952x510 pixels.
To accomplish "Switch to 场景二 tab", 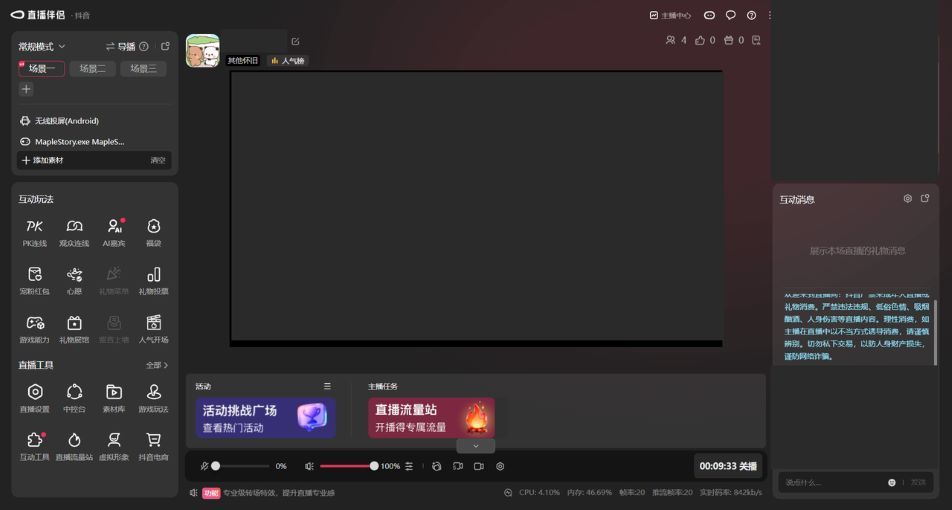I will 92,69.
